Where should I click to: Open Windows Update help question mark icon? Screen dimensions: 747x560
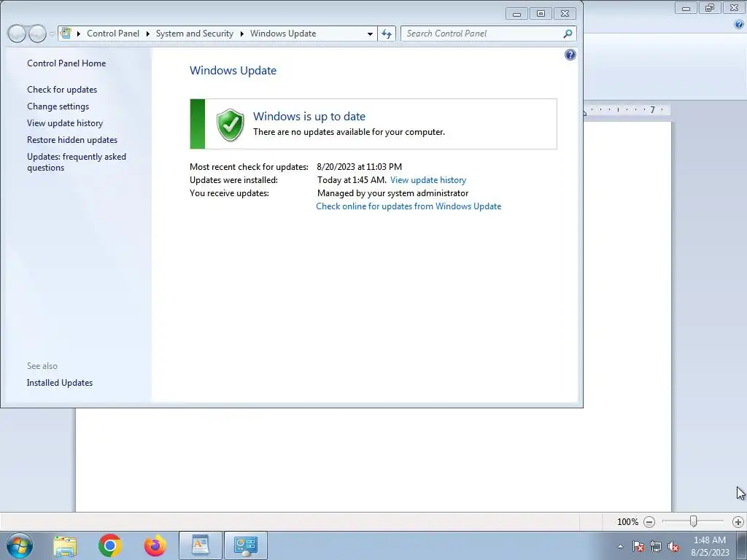point(570,55)
